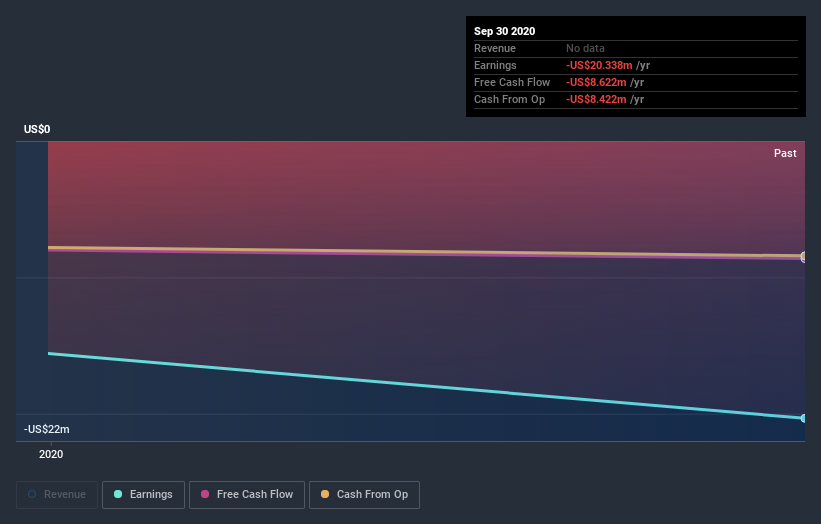Toggle the Revenue series legend button

pyautogui.click(x=57, y=495)
